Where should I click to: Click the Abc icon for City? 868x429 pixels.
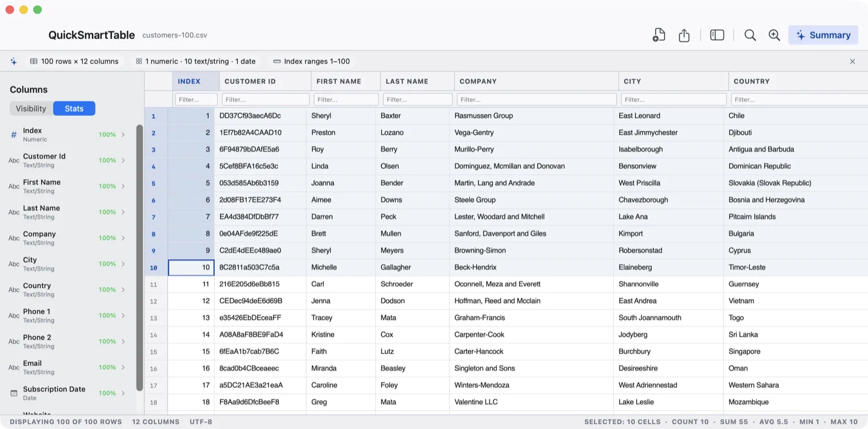tap(14, 264)
